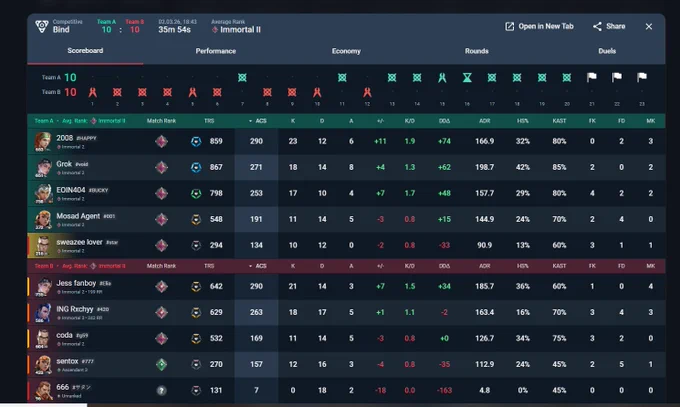Click the Share button
The image size is (680, 407).
tap(609, 26)
